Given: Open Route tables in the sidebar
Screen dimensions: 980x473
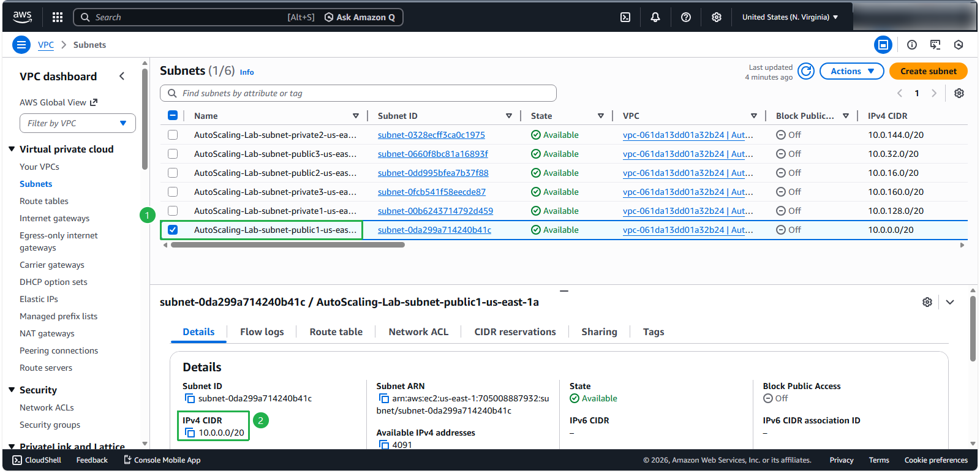Looking at the screenshot, I should 44,201.
